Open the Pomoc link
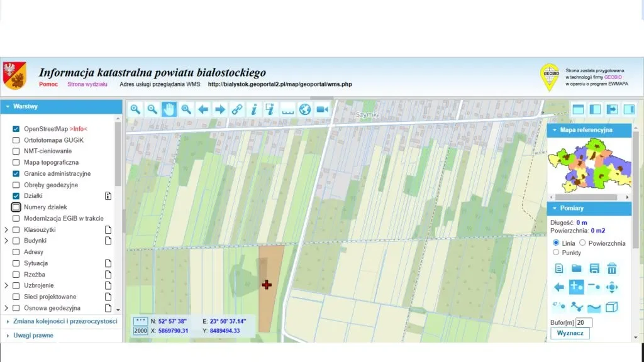The width and height of the screenshot is (644, 362). 48,84
